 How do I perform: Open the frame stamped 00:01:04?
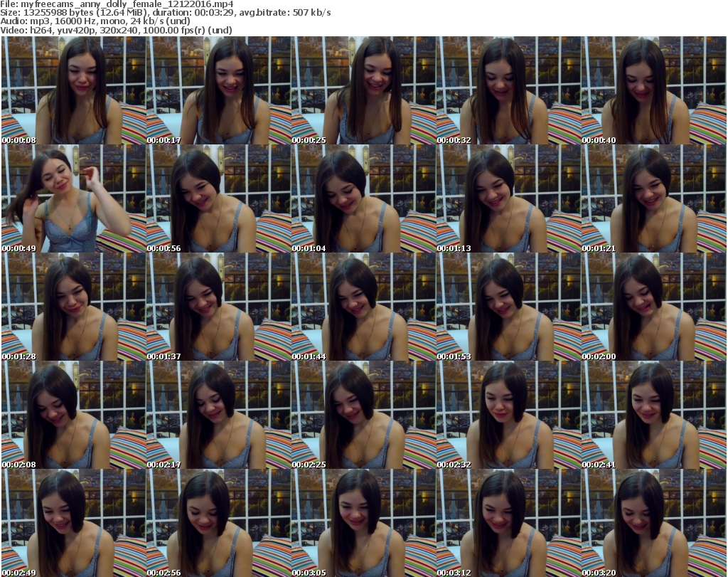coord(363,198)
